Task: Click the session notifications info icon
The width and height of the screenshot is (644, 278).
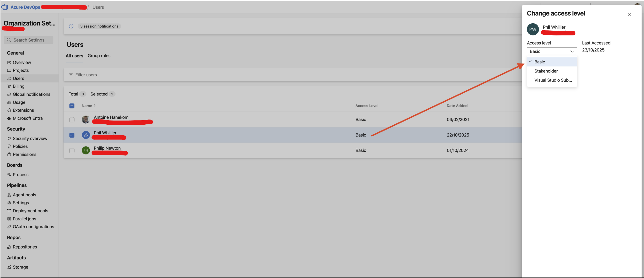Action: 71,26
